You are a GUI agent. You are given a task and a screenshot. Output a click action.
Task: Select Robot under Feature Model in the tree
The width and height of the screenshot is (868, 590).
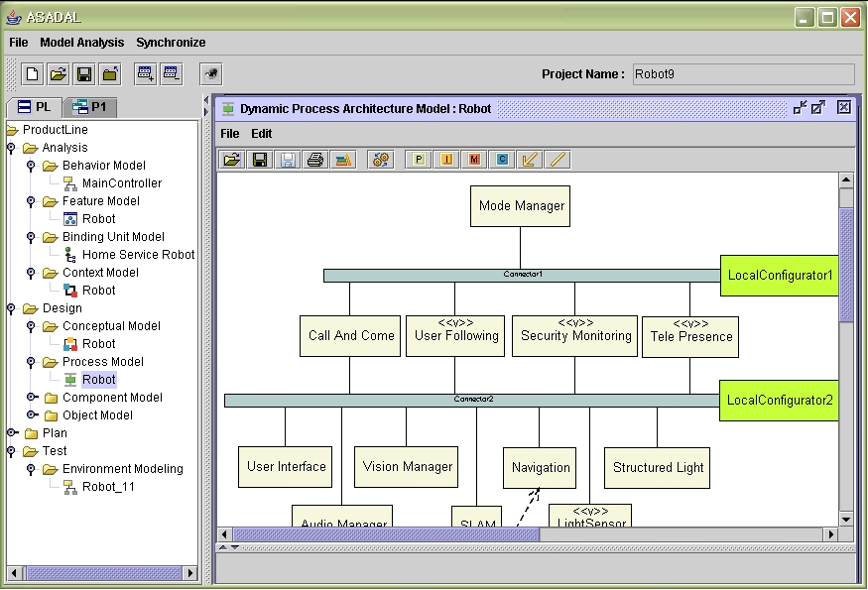tap(98, 219)
